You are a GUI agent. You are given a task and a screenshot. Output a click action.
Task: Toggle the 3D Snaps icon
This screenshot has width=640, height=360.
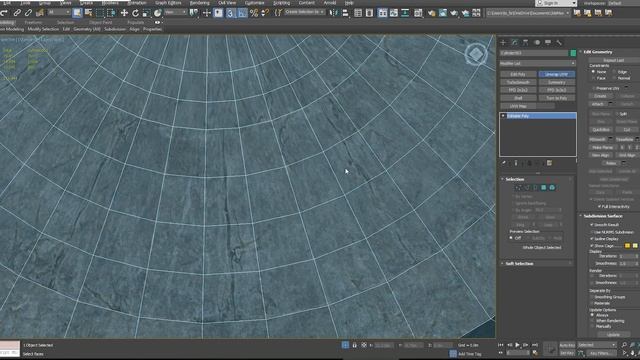[x=231, y=13]
